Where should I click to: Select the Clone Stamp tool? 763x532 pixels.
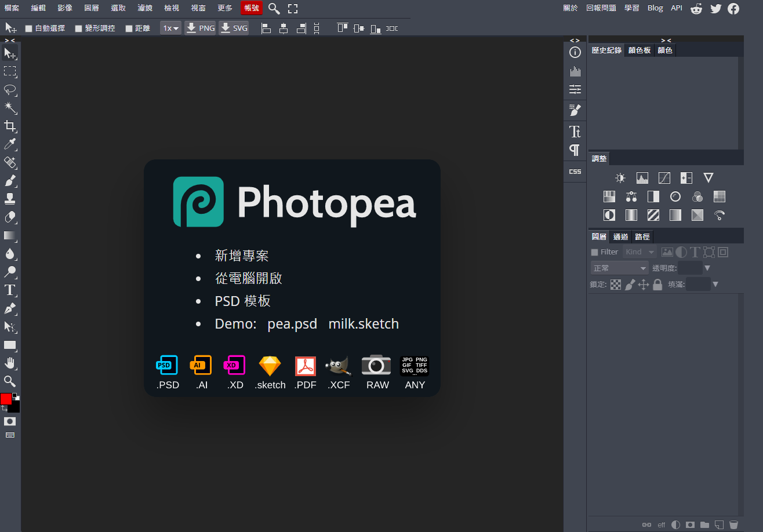(x=10, y=199)
